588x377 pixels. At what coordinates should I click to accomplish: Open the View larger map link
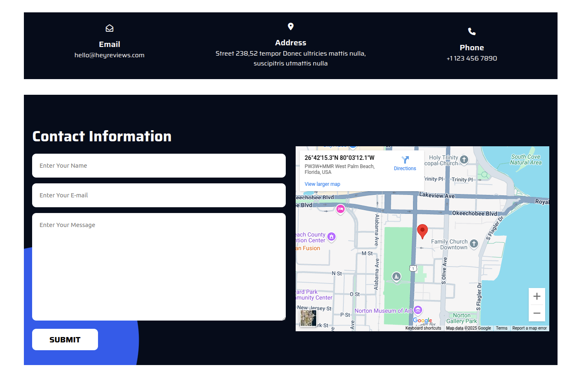tap(322, 184)
